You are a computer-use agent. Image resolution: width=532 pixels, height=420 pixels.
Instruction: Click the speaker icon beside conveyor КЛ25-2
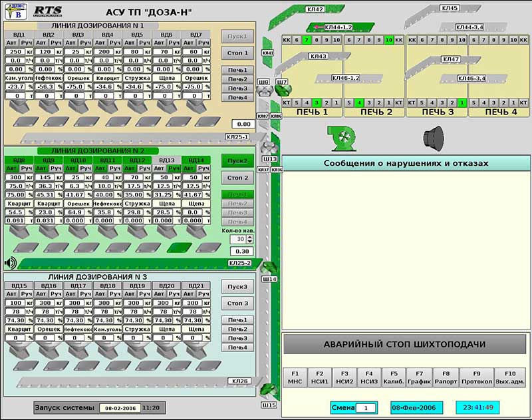click(x=10, y=262)
